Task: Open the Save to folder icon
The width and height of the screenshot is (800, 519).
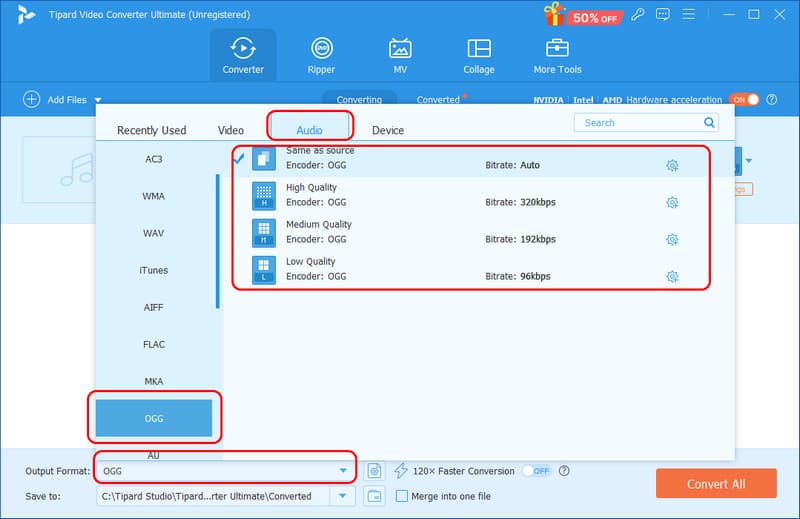Action: coord(374,496)
